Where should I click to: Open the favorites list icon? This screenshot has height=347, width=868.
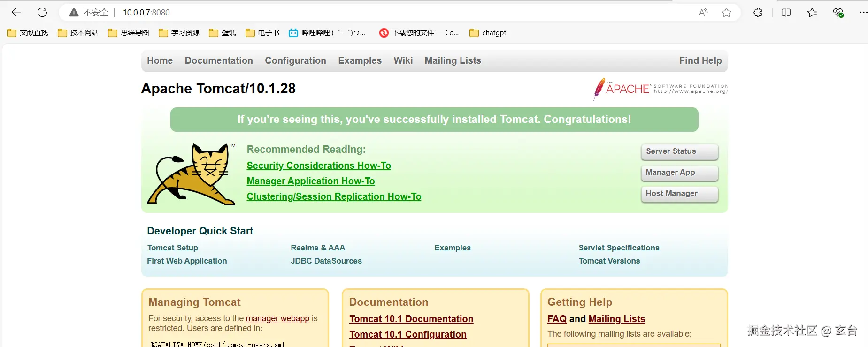coord(812,13)
